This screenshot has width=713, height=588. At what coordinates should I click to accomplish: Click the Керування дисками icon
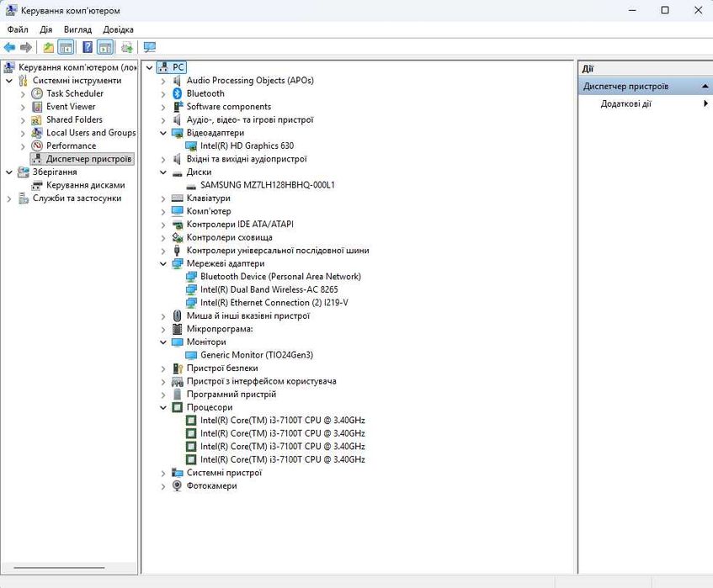pyautogui.click(x=37, y=185)
